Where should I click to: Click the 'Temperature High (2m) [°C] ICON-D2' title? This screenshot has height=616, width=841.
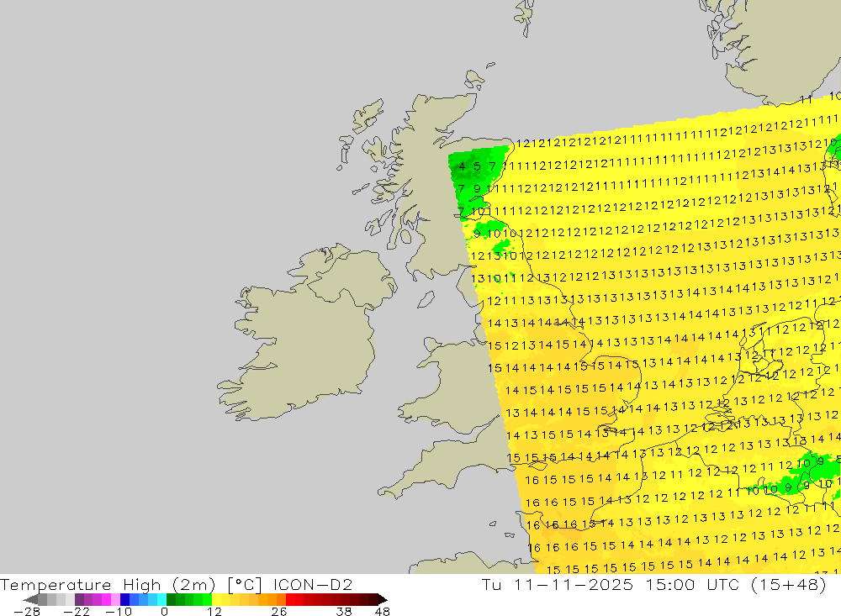177,584
